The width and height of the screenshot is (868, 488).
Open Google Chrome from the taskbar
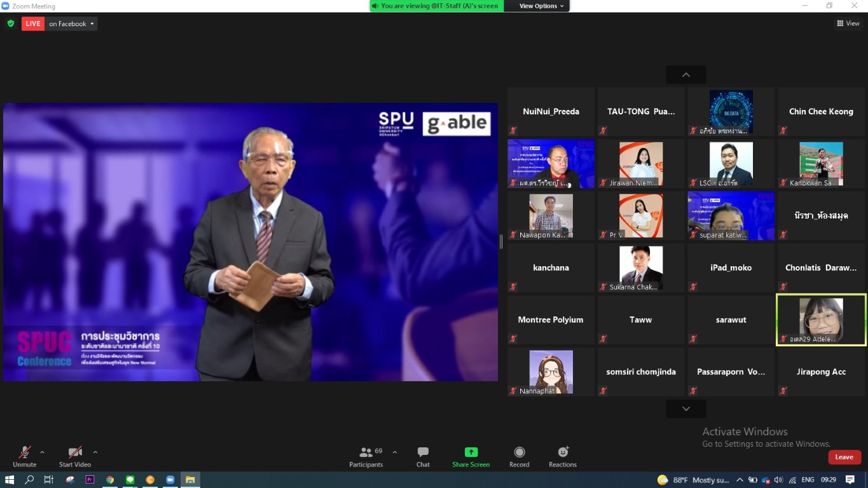click(x=110, y=480)
